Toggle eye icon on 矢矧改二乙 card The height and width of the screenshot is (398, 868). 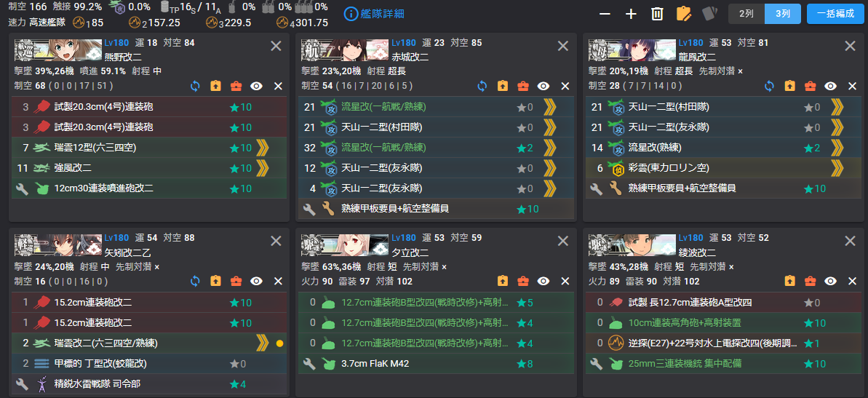256,281
